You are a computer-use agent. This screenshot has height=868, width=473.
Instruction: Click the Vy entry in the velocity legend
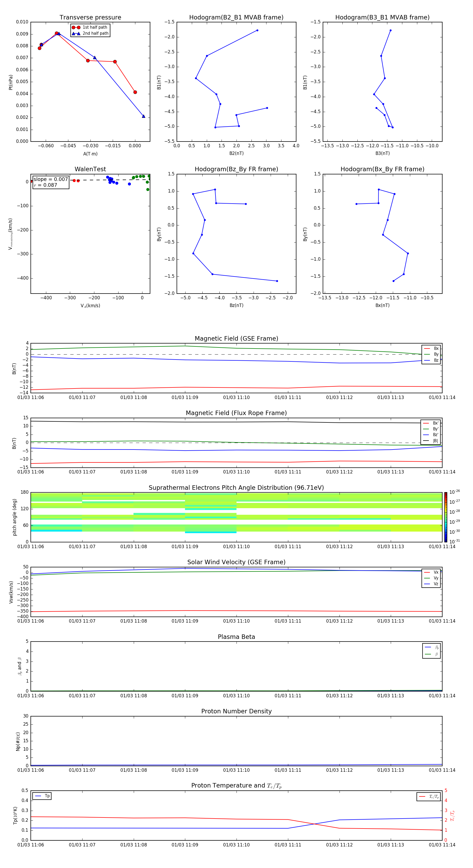coord(431,578)
